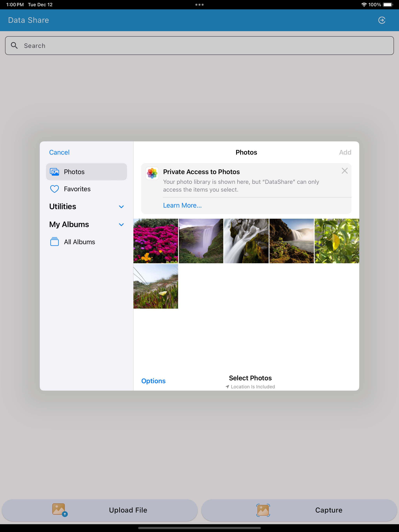Open the Learn More link

click(x=182, y=205)
